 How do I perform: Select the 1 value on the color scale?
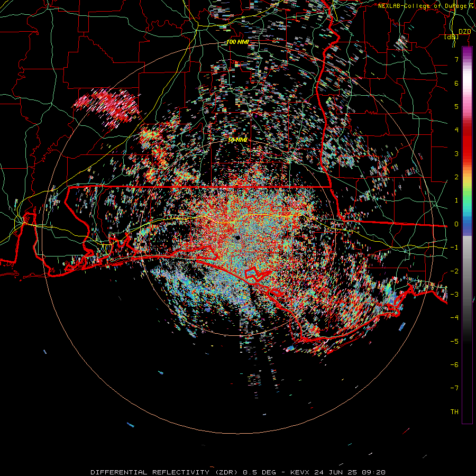456,200
